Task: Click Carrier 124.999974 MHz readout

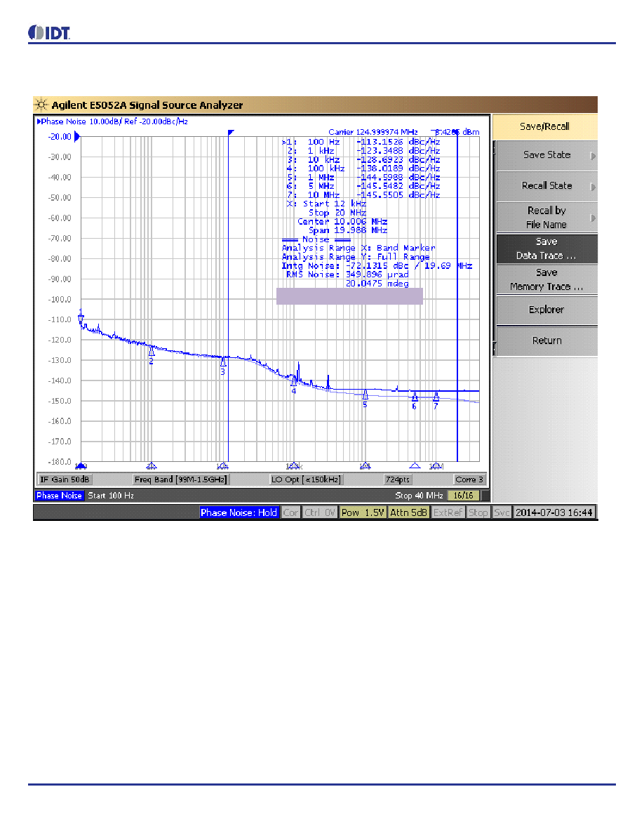Action: click(x=373, y=132)
